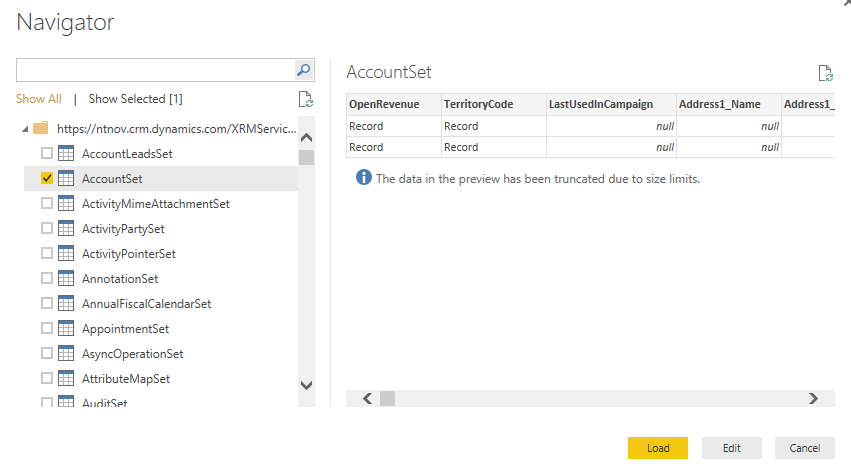Collapse the CRM service URL tree node
Viewport: 851px width, 466px height.
[x=24, y=129]
